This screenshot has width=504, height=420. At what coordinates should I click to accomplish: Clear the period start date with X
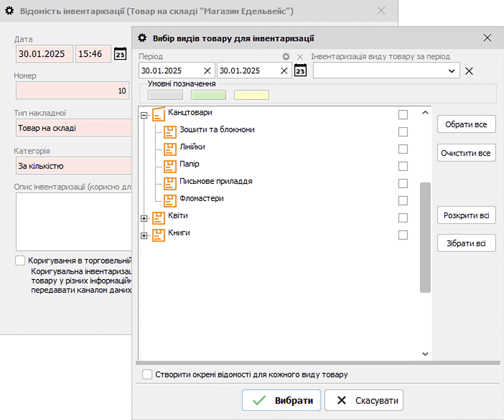click(x=207, y=70)
